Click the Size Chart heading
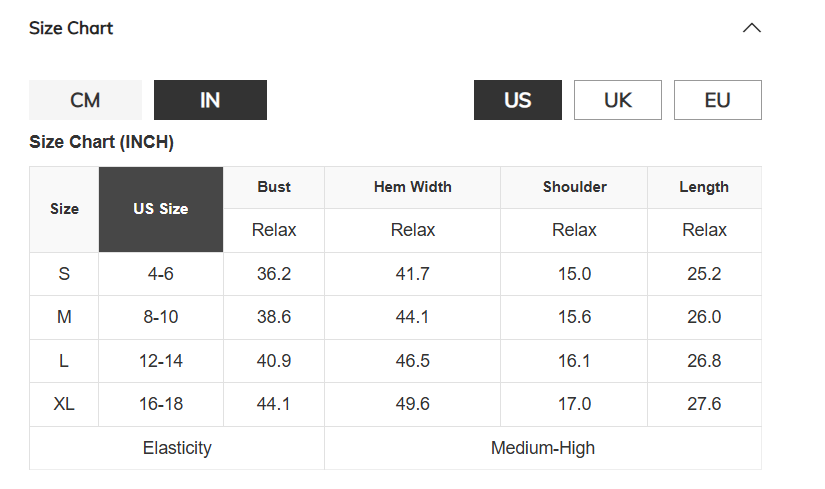825x489 pixels. pos(71,28)
